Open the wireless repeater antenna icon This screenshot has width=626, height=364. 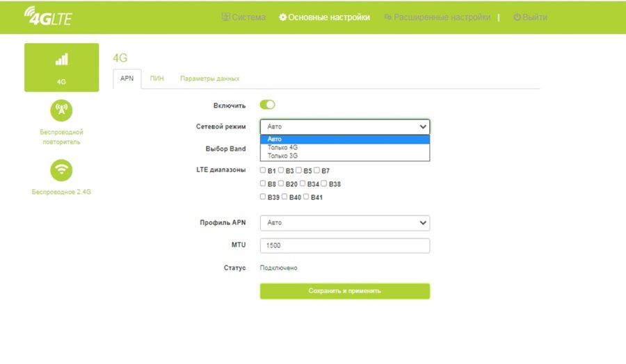click(61, 109)
